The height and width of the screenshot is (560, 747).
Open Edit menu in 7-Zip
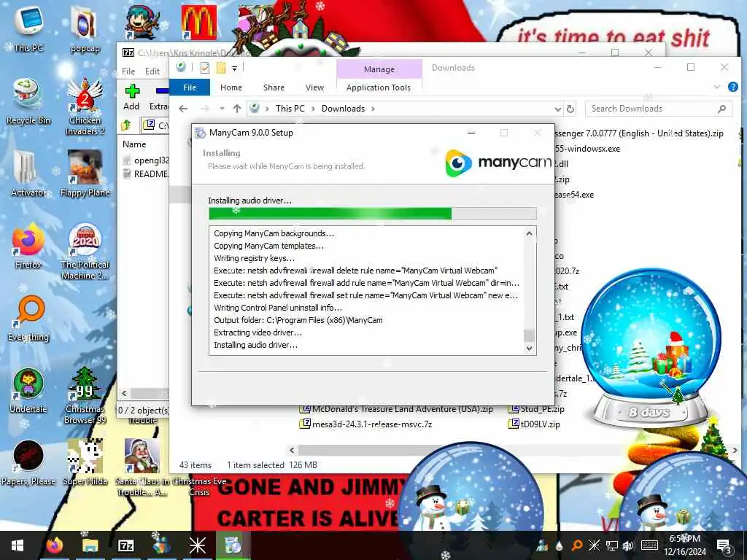coord(152,71)
